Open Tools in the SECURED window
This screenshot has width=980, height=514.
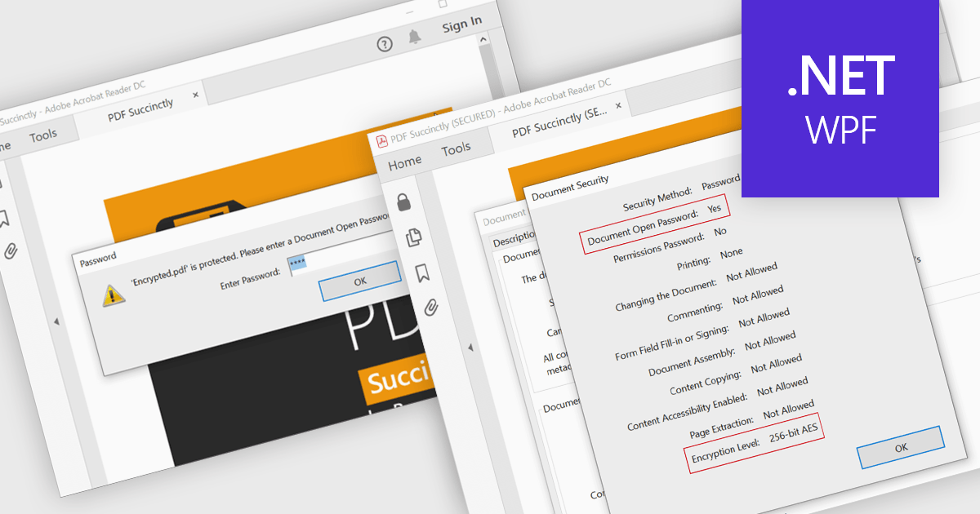pos(457,149)
